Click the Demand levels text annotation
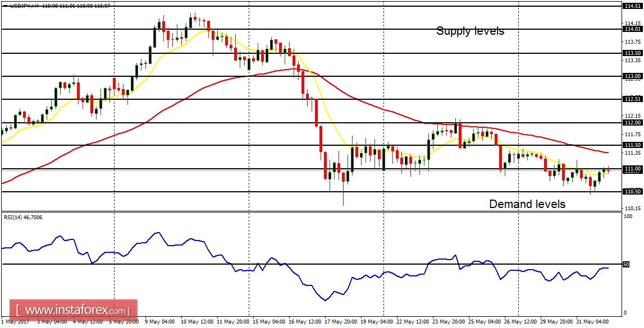This screenshot has height=328, width=644. pyautogui.click(x=527, y=204)
